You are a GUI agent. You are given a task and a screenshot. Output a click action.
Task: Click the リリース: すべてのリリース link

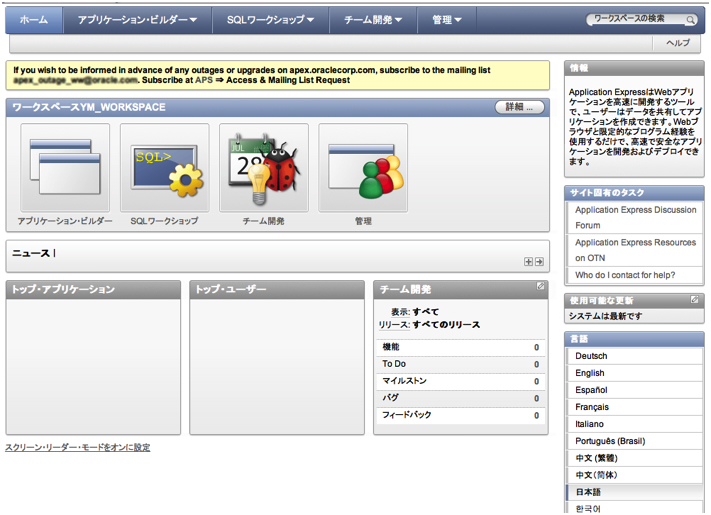pos(429,325)
